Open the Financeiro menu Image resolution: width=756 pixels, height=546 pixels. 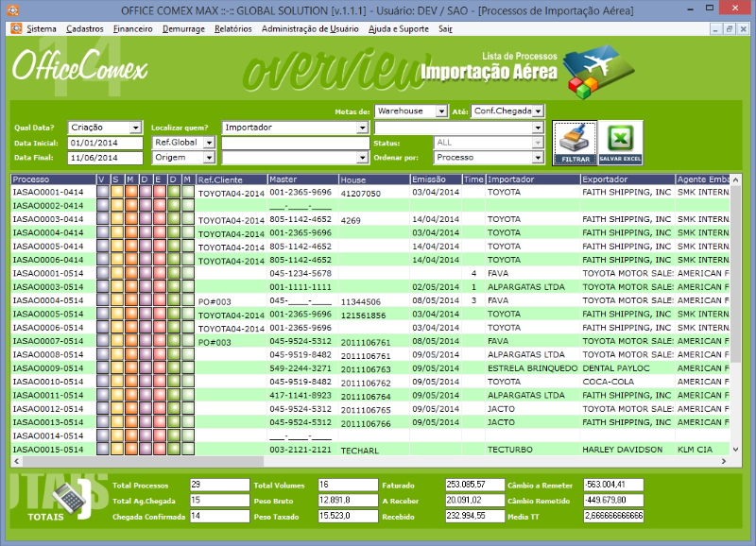(x=132, y=29)
